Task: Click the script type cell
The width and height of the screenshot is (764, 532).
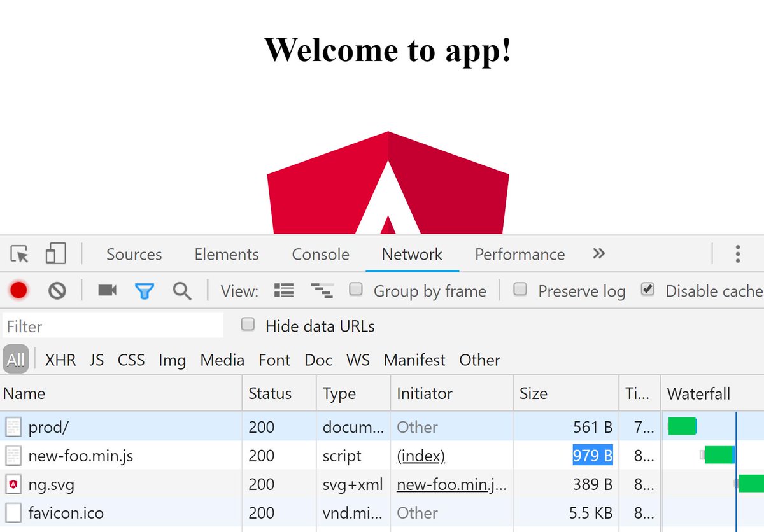Action: coord(342,456)
